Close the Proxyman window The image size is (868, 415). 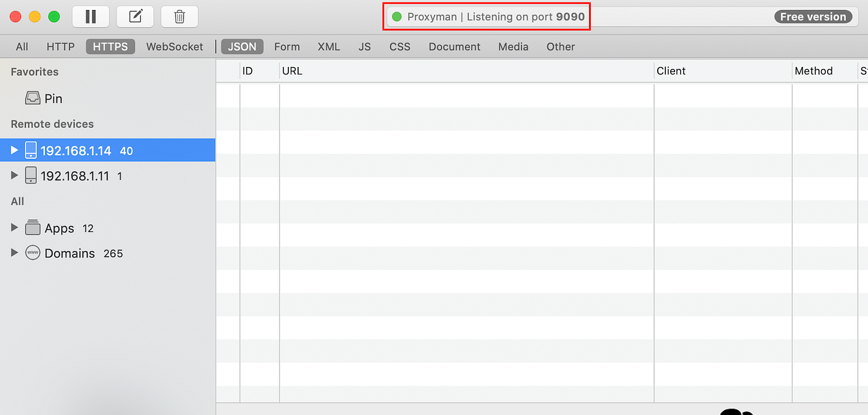point(15,17)
